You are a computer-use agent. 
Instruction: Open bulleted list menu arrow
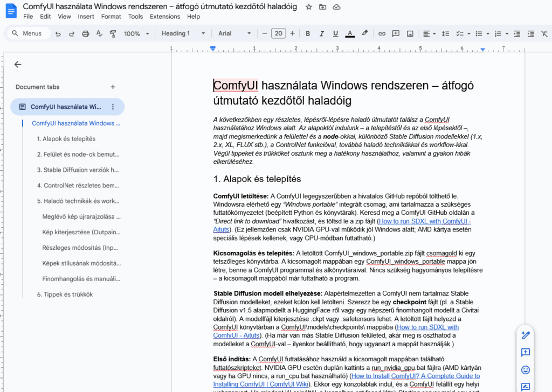coord(488,34)
